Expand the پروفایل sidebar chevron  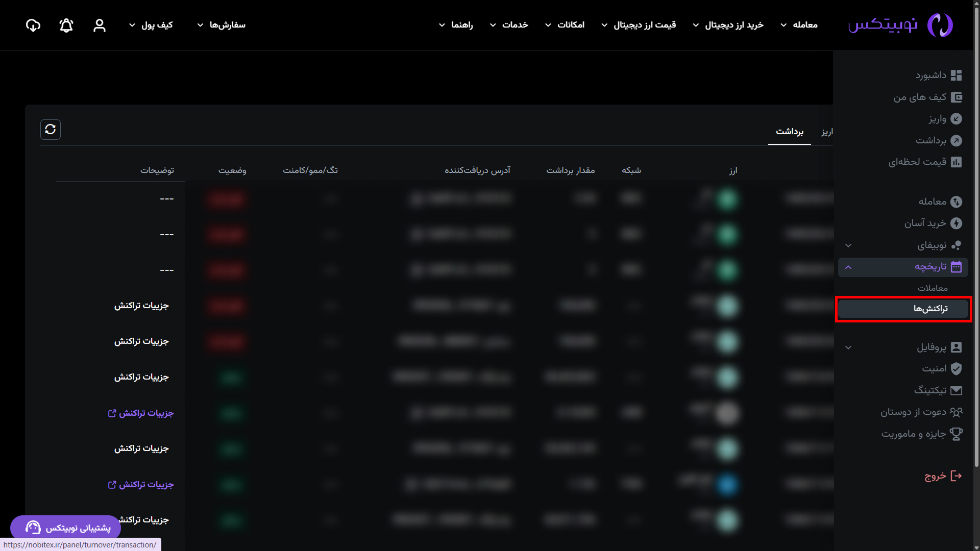848,347
